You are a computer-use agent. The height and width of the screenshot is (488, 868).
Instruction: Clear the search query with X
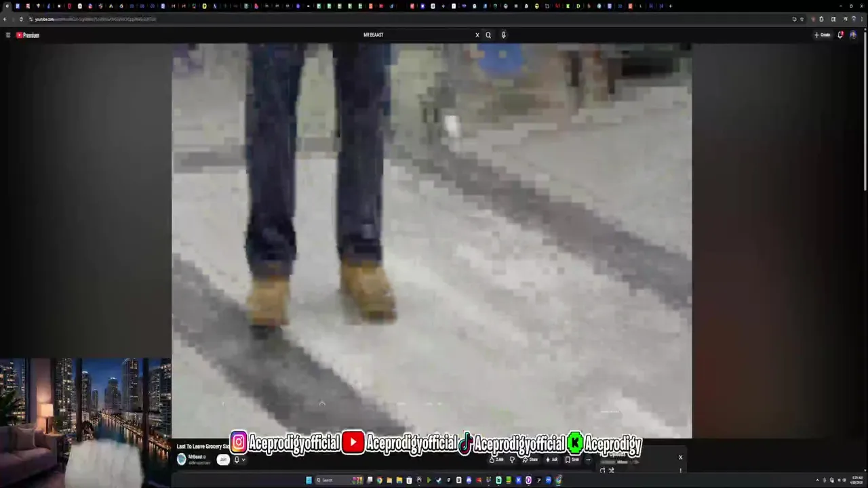477,35
